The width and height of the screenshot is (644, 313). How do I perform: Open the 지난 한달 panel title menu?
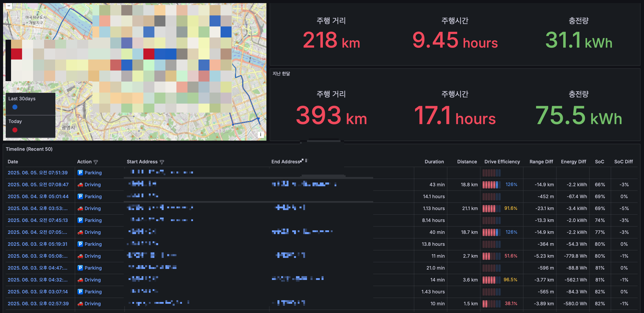click(281, 74)
